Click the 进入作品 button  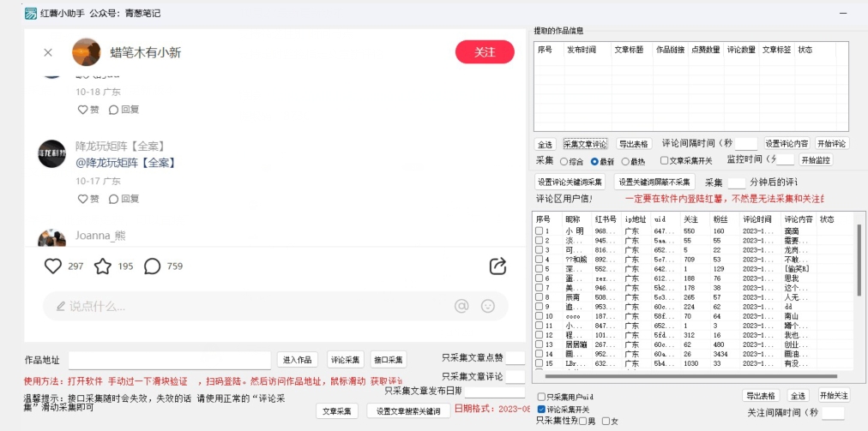click(x=298, y=360)
